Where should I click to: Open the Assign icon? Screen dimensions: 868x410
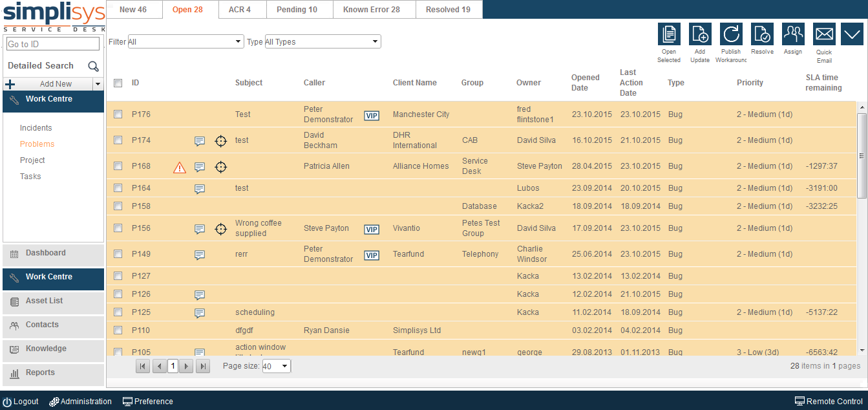793,34
